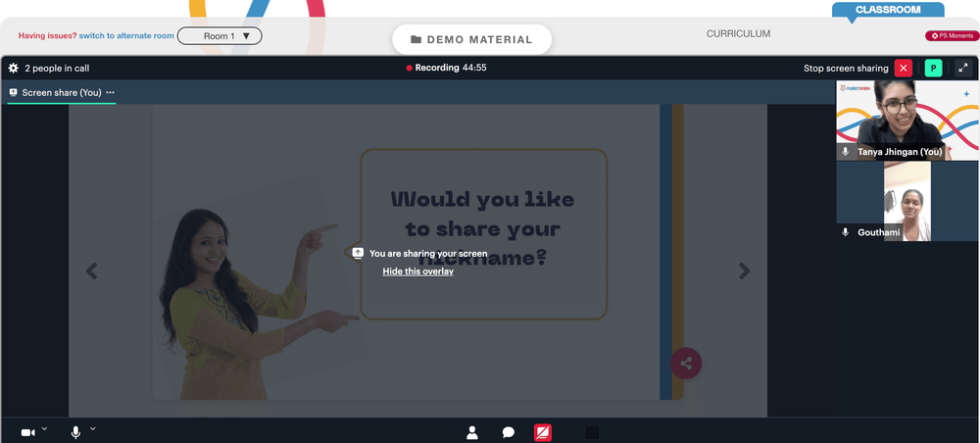Go to previous slide arrow
The width and height of the screenshot is (980, 443).
click(92, 271)
